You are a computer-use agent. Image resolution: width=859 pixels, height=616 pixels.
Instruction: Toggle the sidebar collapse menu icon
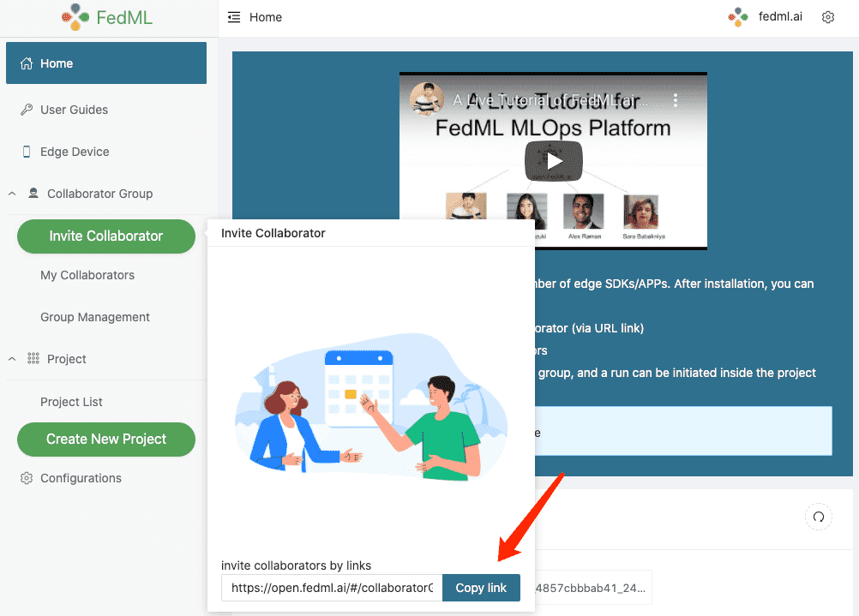(234, 17)
